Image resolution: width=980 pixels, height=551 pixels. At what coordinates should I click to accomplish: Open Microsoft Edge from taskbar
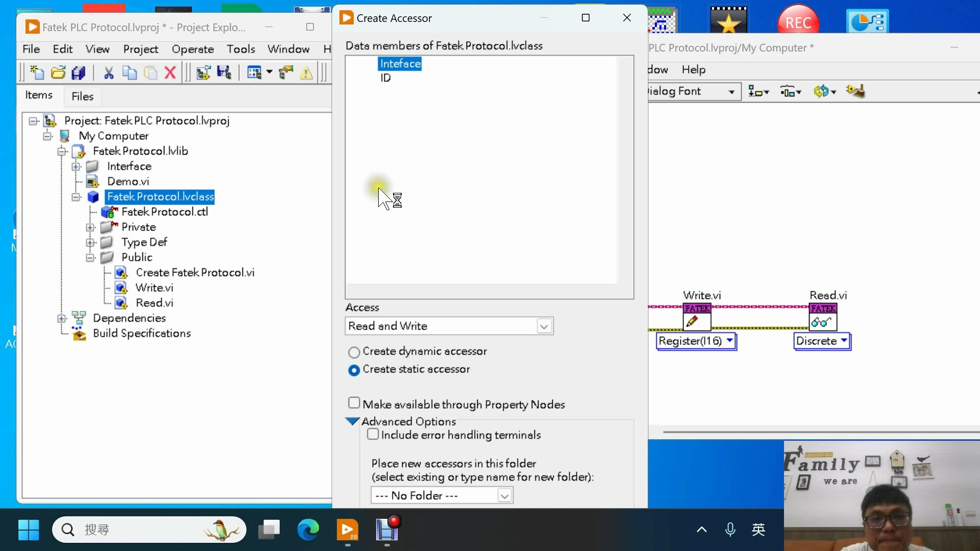point(308,530)
